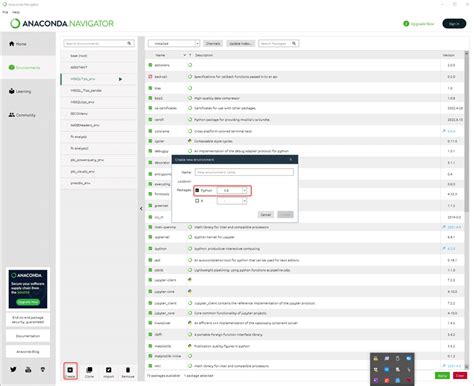Toggle the jedi package checkbox
The image size is (474, 386).
(x=150, y=260)
